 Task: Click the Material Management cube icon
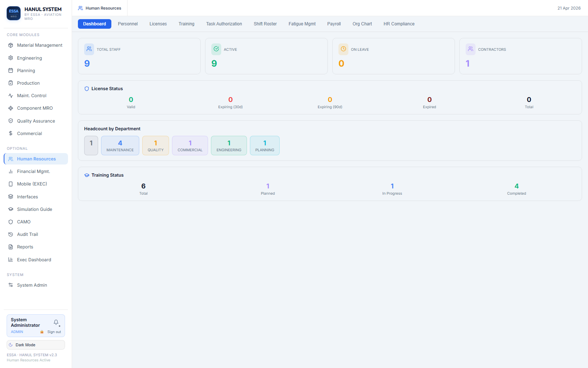(11, 45)
